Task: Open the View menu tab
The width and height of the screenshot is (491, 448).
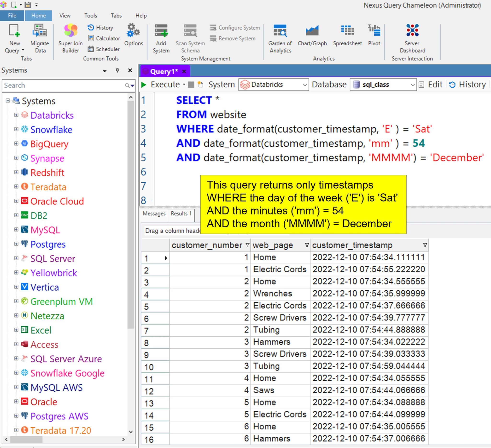Action: pos(65,16)
